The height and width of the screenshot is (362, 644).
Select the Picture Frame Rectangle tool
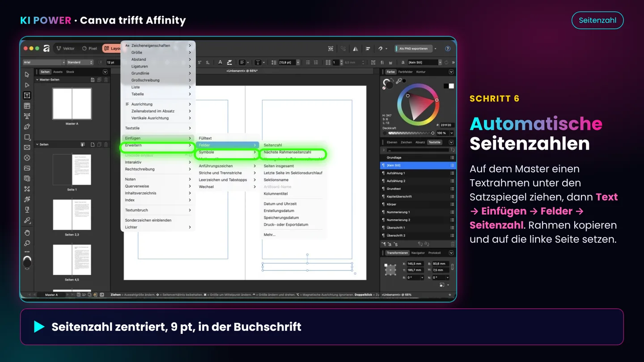27,147
